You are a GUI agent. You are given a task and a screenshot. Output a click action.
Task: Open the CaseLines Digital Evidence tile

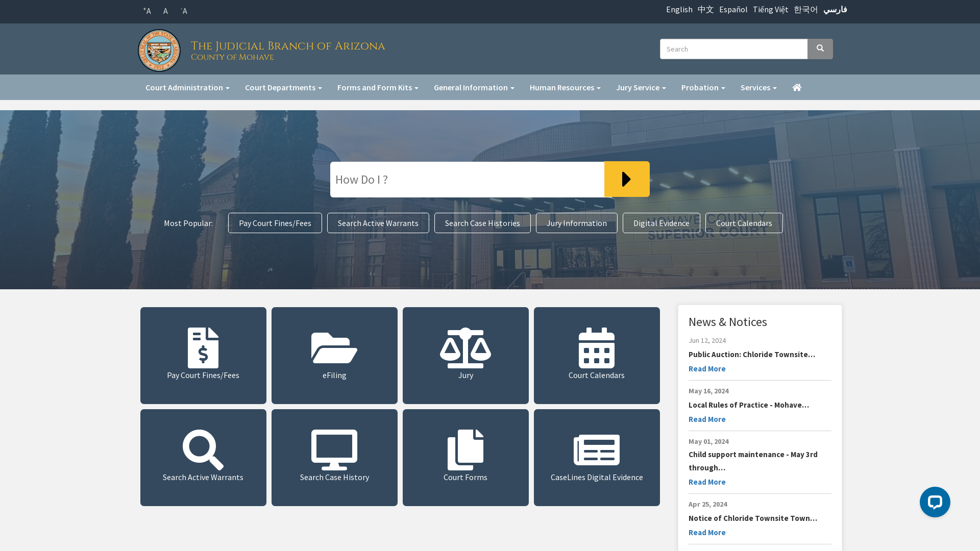coord(597,457)
